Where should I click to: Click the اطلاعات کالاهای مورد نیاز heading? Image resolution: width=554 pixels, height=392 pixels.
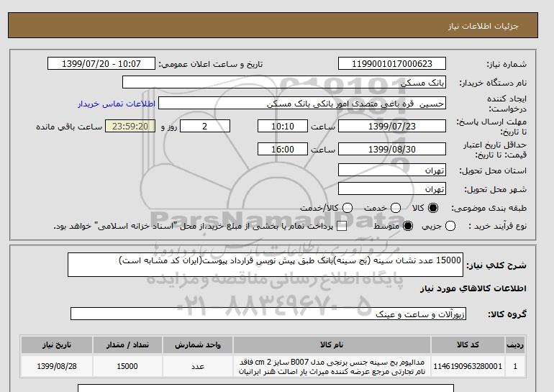(473, 288)
